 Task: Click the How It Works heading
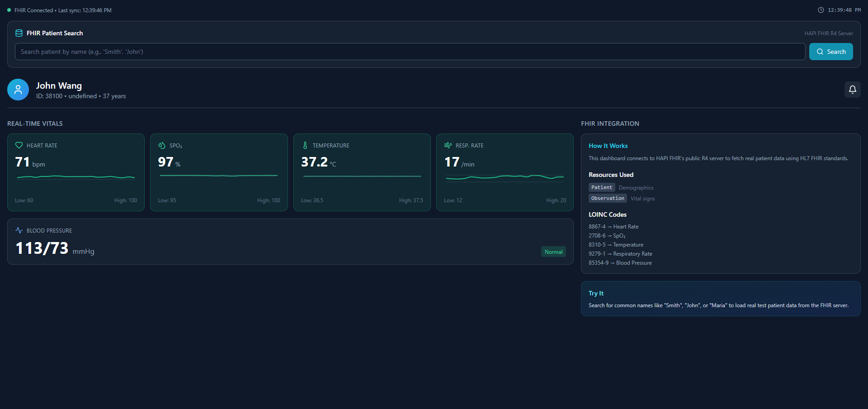pyautogui.click(x=608, y=146)
